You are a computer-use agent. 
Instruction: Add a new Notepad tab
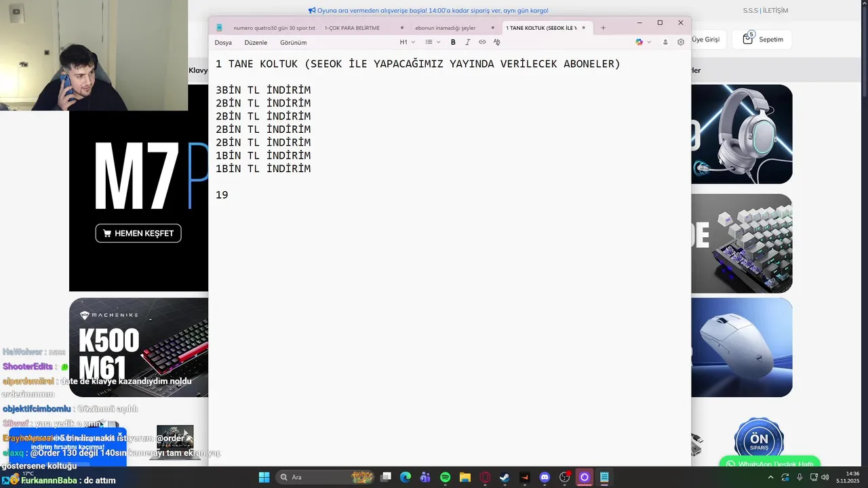tap(603, 28)
